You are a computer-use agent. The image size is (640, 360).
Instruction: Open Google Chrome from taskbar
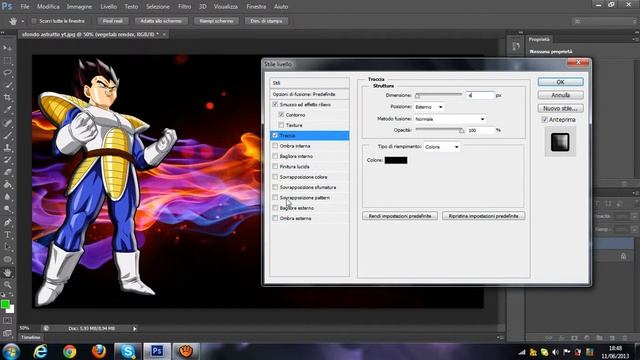tap(69, 351)
